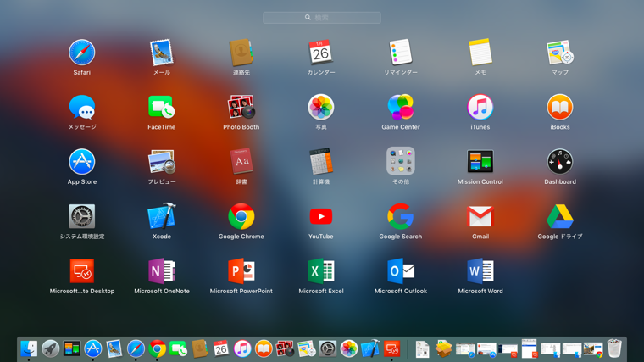
Task: Open Photo Booth from the Dock
Action: point(285,348)
